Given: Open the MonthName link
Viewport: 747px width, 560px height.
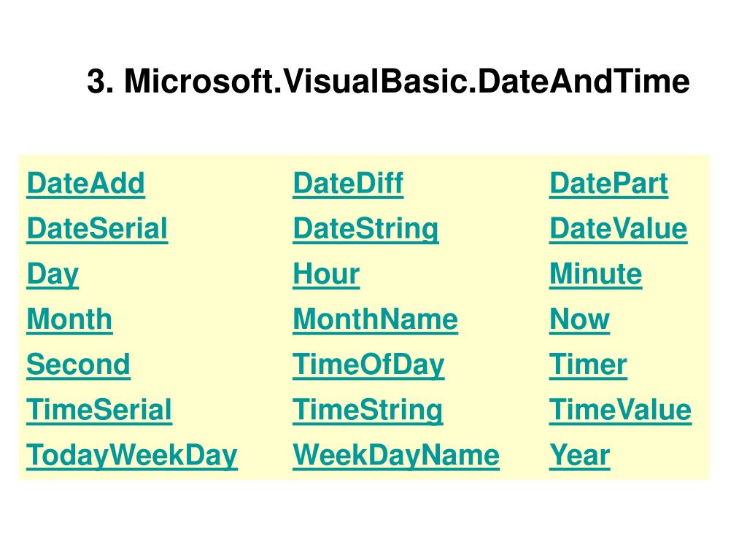Looking at the screenshot, I should [x=376, y=319].
